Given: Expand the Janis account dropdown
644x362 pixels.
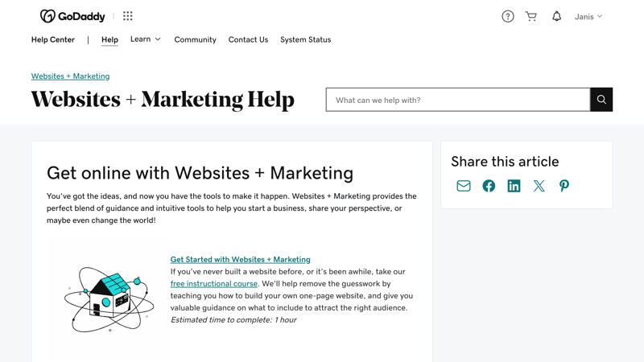Looking at the screenshot, I should point(588,16).
